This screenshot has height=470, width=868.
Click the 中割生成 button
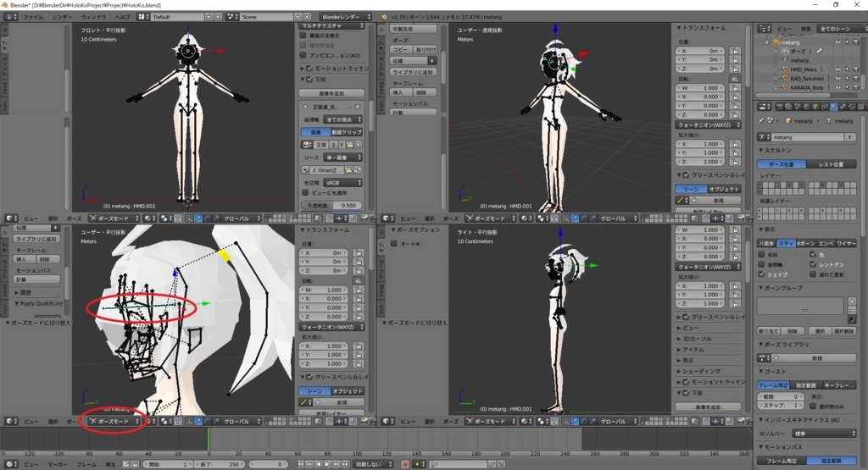pos(413,29)
